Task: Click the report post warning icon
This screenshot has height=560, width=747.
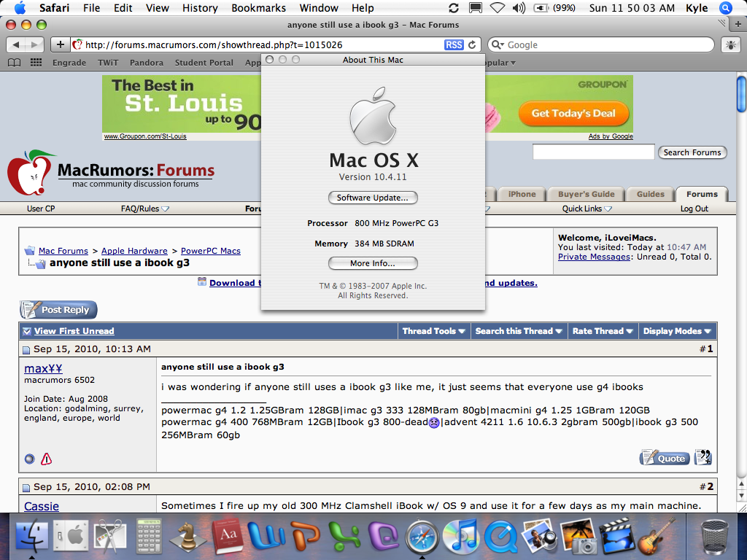Action: point(46,459)
